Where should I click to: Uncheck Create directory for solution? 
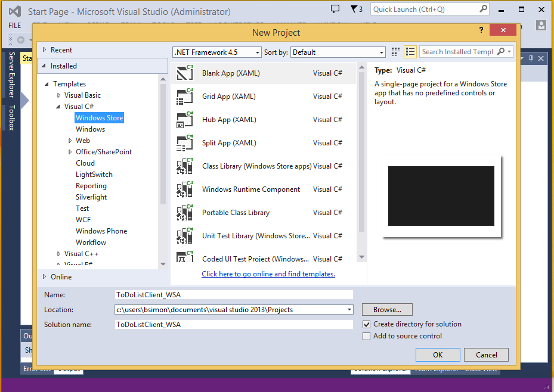point(367,325)
